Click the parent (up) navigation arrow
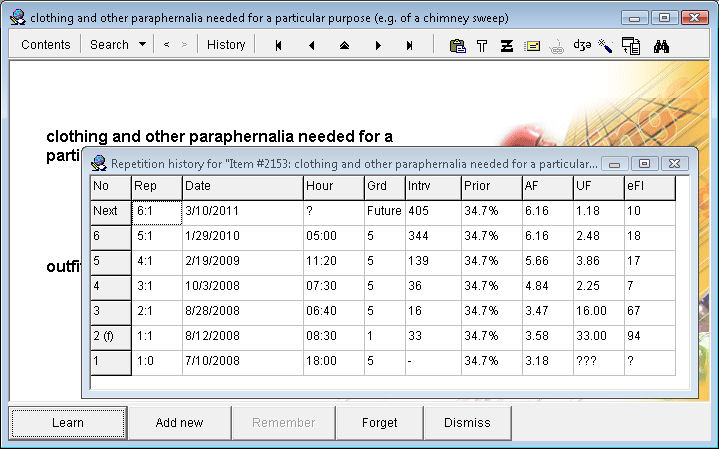This screenshot has width=719, height=449. coord(344,45)
